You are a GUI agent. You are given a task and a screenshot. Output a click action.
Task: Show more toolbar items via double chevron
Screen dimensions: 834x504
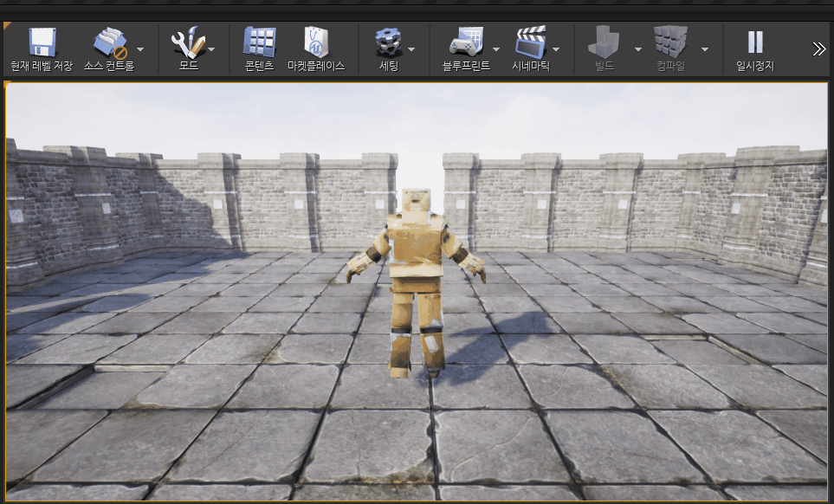click(x=819, y=48)
